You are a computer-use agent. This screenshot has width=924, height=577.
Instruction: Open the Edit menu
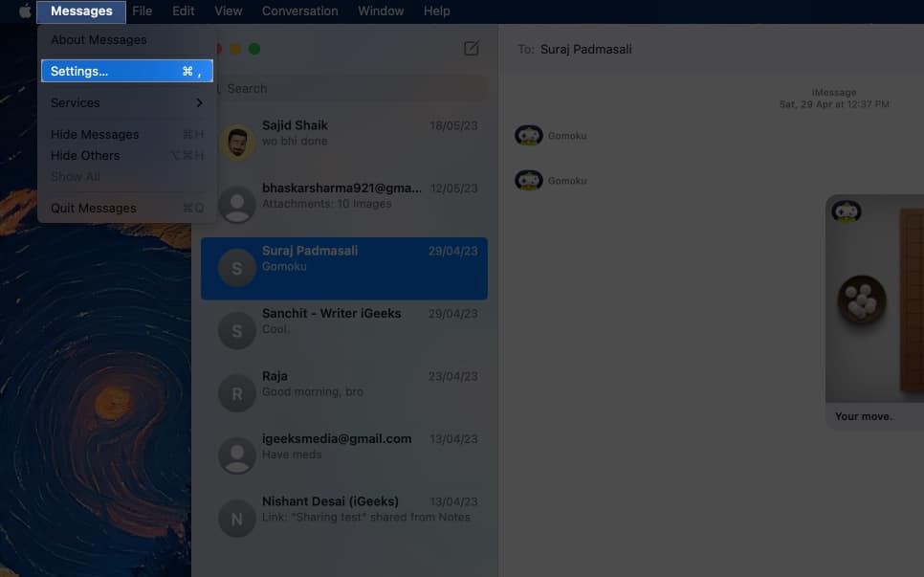click(184, 11)
